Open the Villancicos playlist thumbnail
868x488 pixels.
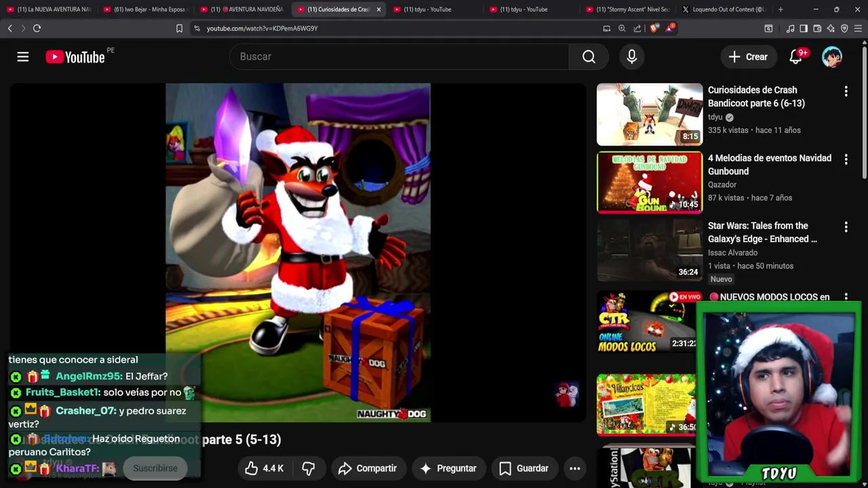(x=647, y=405)
